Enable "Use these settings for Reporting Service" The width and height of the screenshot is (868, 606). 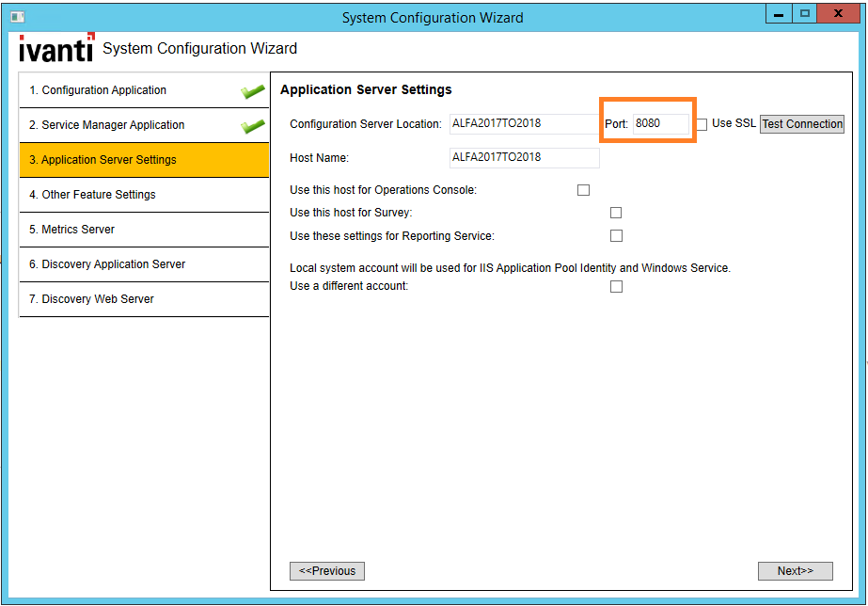click(x=616, y=235)
